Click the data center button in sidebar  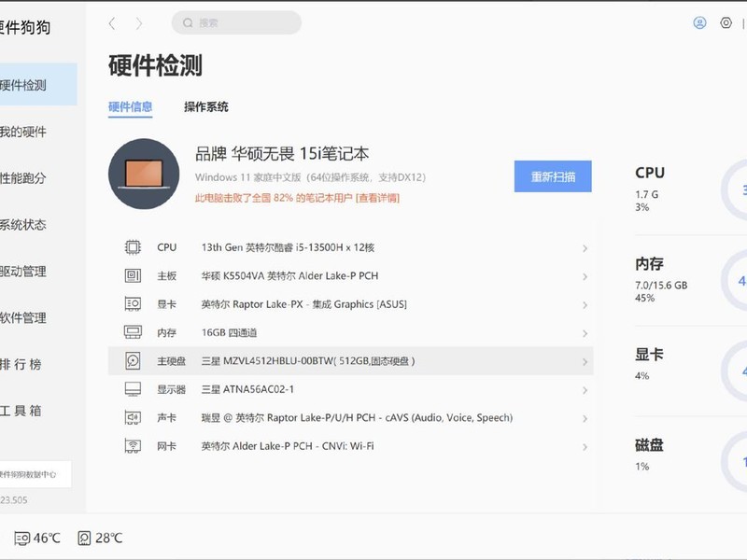(x=35, y=474)
